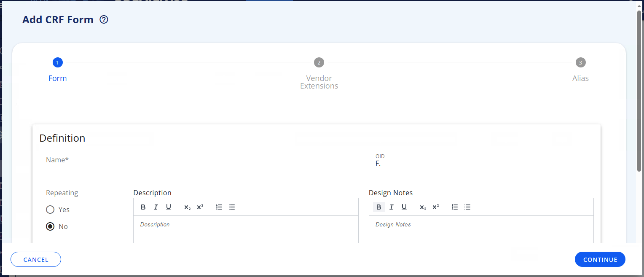Jump to the Alias step
The width and height of the screenshot is (644, 277).
pos(580,62)
